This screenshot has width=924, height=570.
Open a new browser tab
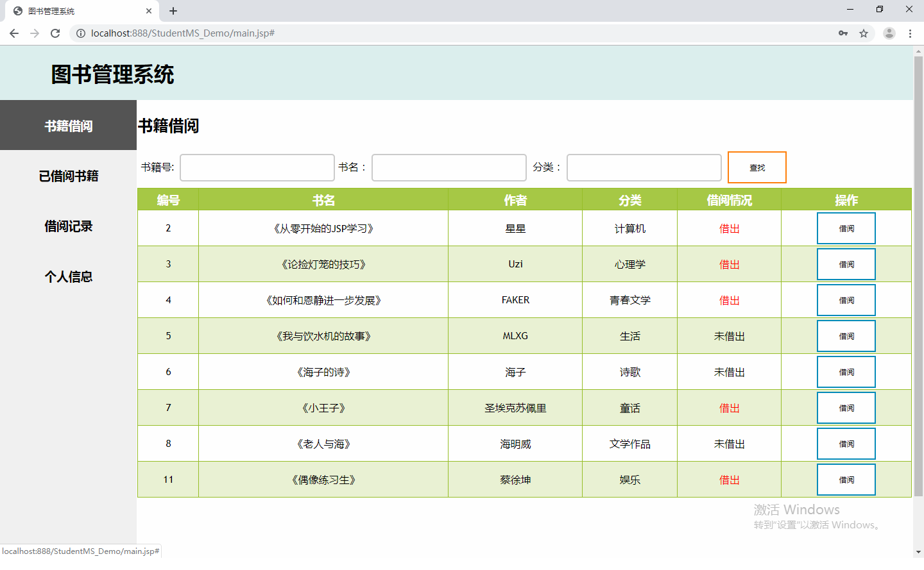tap(173, 11)
